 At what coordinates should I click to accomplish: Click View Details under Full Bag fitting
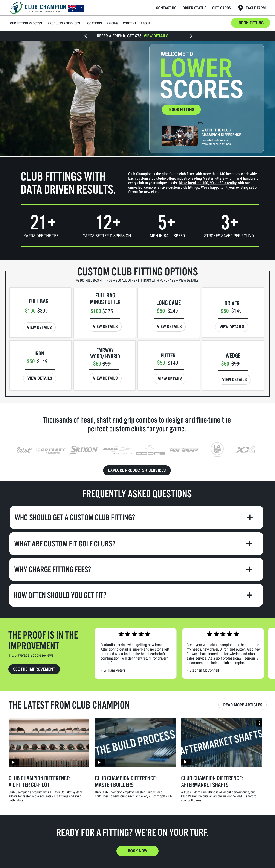point(39,327)
